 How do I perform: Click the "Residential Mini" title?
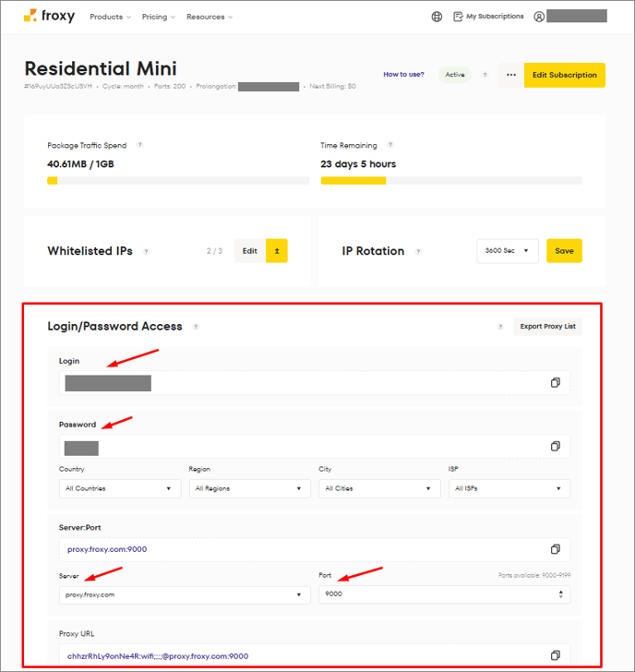[x=101, y=68]
